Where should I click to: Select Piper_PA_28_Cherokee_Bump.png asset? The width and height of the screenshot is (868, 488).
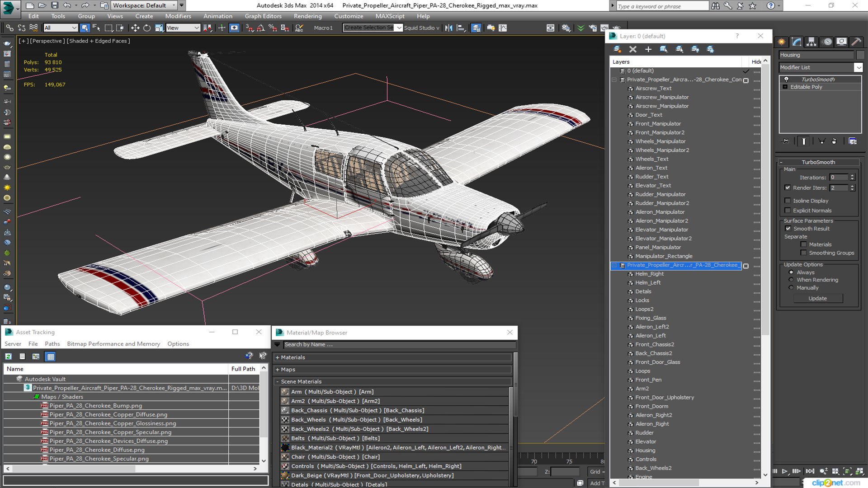tap(96, 406)
